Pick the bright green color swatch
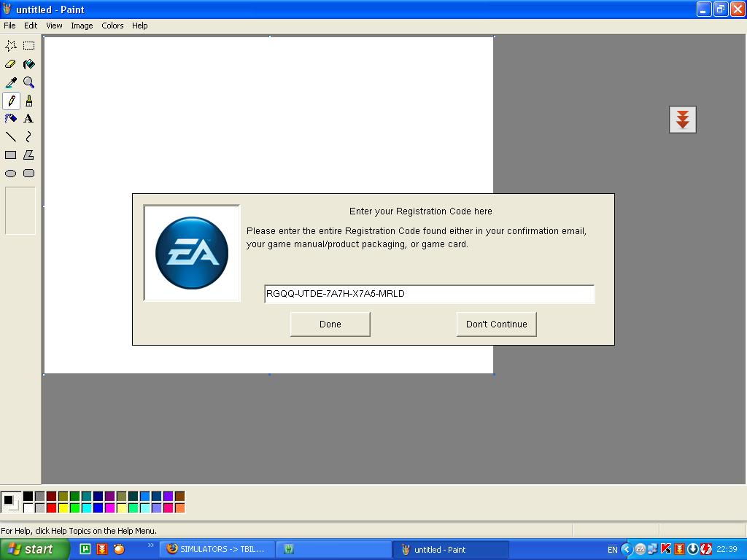This screenshot has width=747, height=560. [x=75, y=508]
